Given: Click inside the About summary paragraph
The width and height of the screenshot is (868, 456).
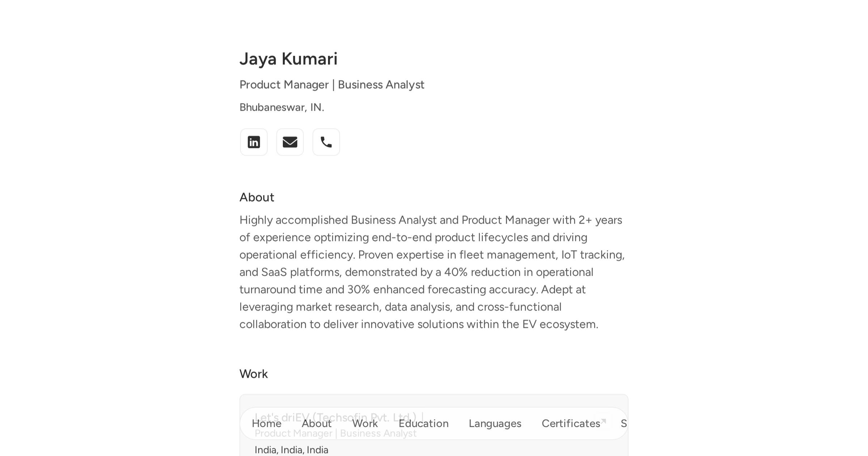Looking at the screenshot, I should point(432,272).
